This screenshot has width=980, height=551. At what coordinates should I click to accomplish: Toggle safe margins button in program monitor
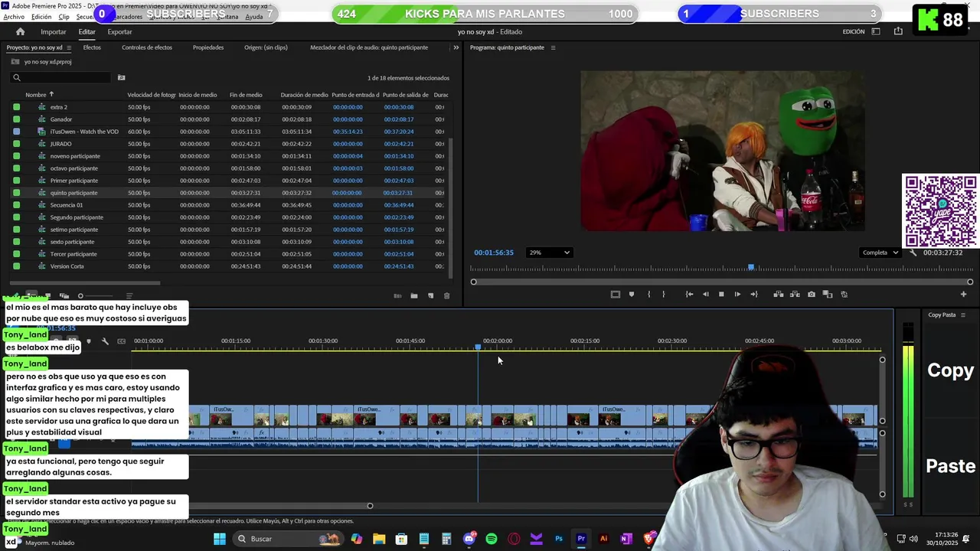click(x=615, y=295)
